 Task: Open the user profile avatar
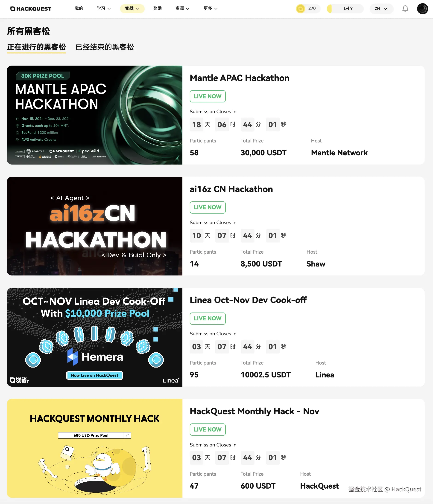422,9
